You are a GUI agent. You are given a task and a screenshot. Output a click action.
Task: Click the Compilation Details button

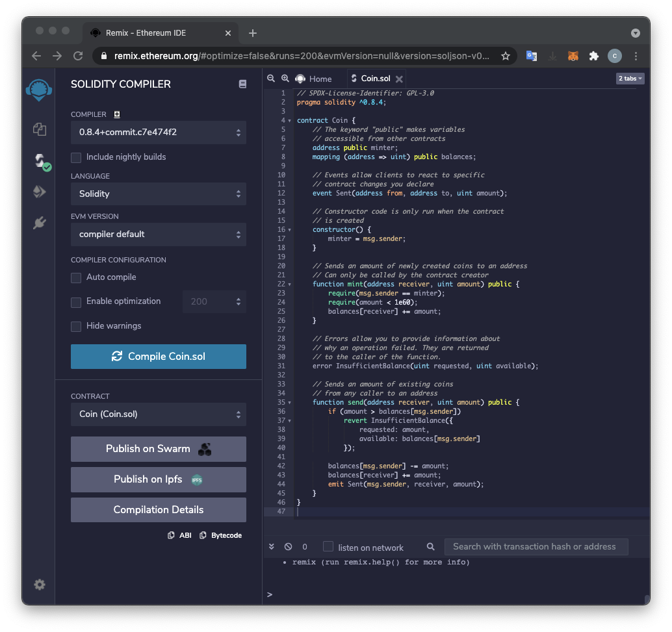pyautogui.click(x=158, y=510)
